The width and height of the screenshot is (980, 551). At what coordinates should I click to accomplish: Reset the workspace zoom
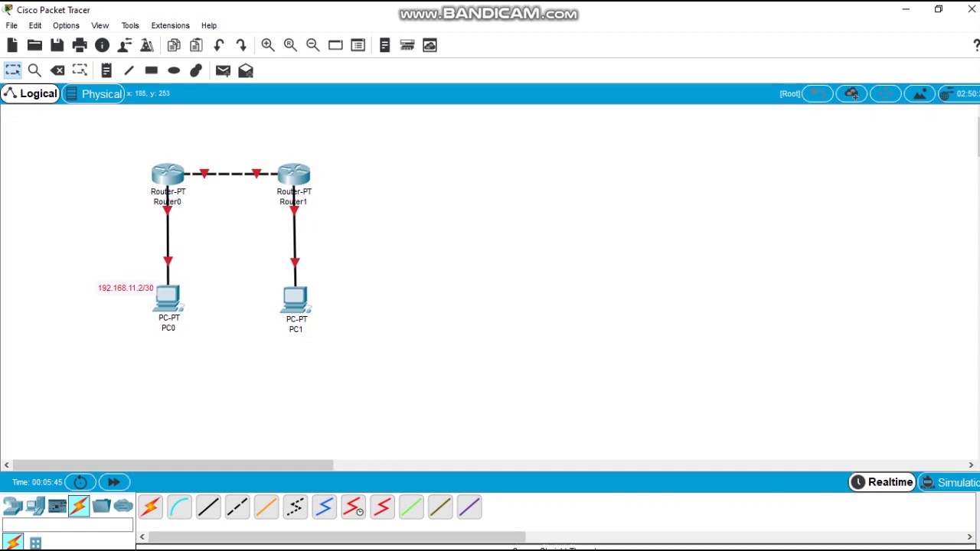tap(290, 46)
